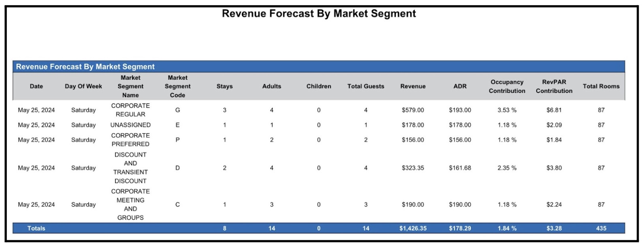Select the Revenue column header

(413, 86)
